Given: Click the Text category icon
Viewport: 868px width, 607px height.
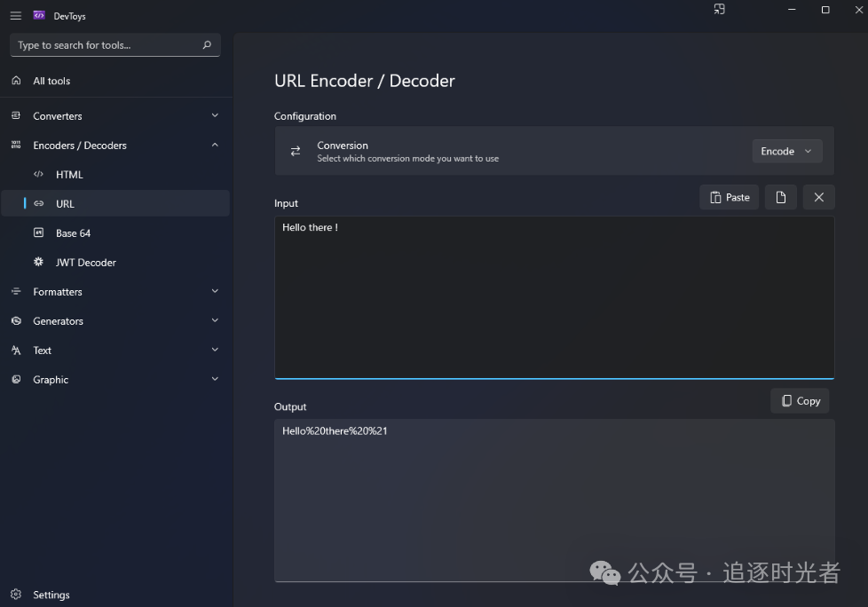Looking at the screenshot, I should (16, 351).
